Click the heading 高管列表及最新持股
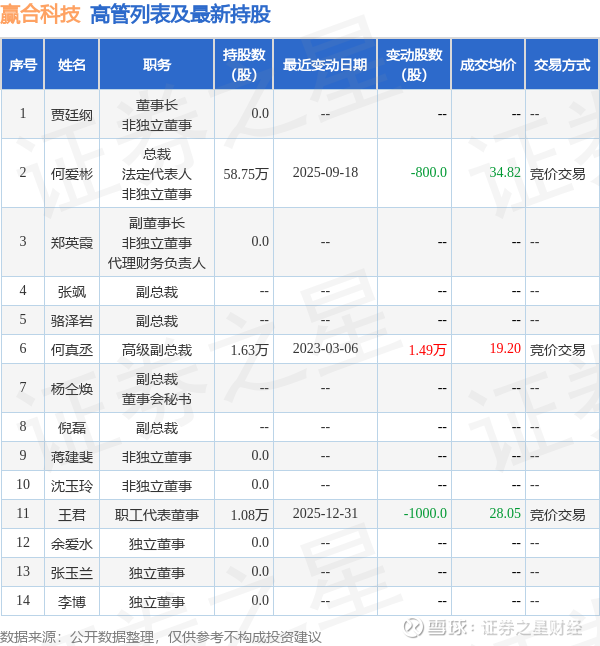The image size is (600, 646). [180, 14]
